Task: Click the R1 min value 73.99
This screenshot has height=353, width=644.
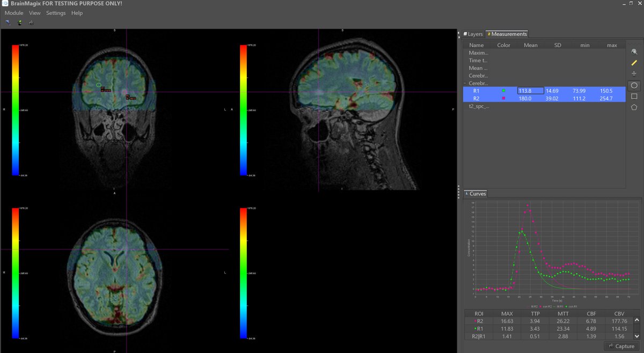Action: [x=579, y=91]
